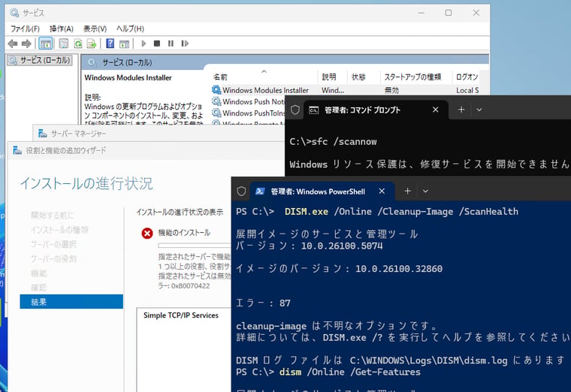Click the DISM.exe /Online /Cleanup-Image /ScanHealth line

(x=377, y=212)
